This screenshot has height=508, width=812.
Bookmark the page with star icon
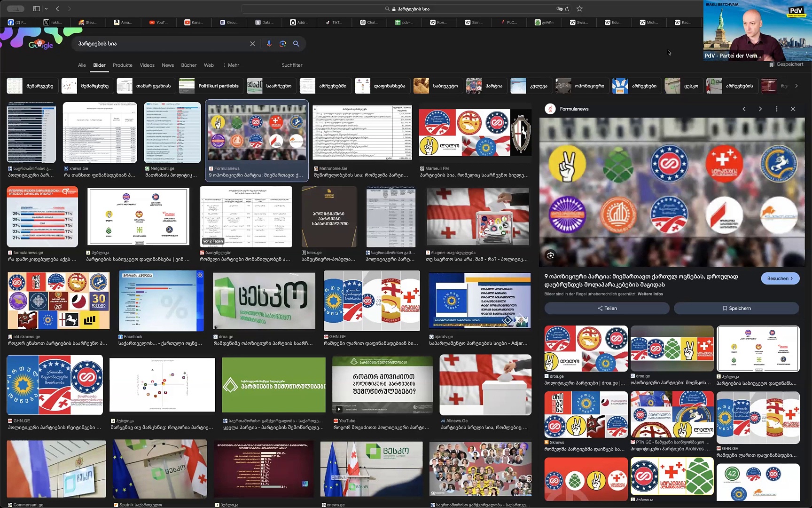click(x=579, y=8)
